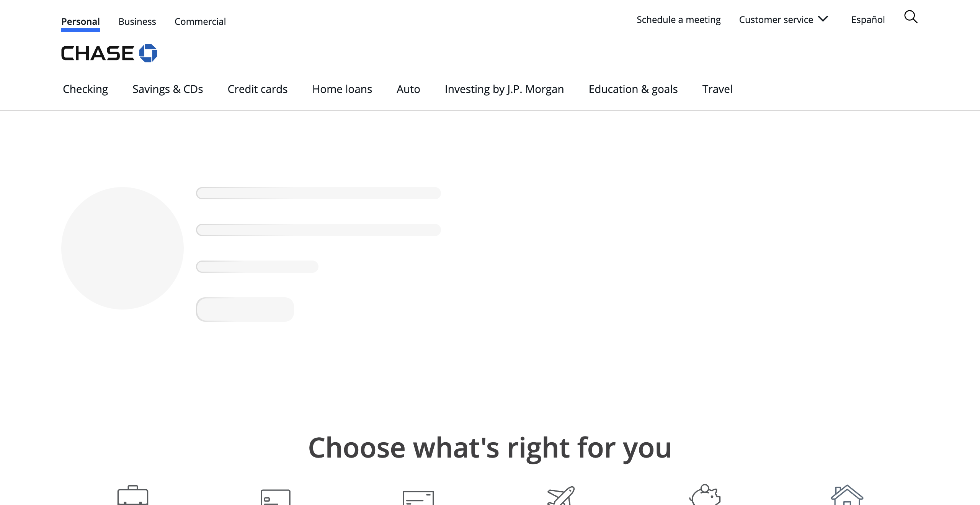The image size is (980, 505).
Task: Select the briefcase icon
Action: point(133,496)
